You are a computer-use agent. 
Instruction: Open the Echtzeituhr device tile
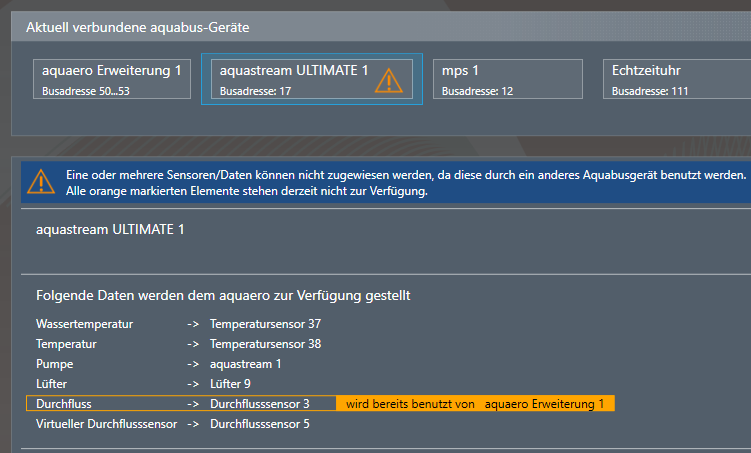pos(676,79)
